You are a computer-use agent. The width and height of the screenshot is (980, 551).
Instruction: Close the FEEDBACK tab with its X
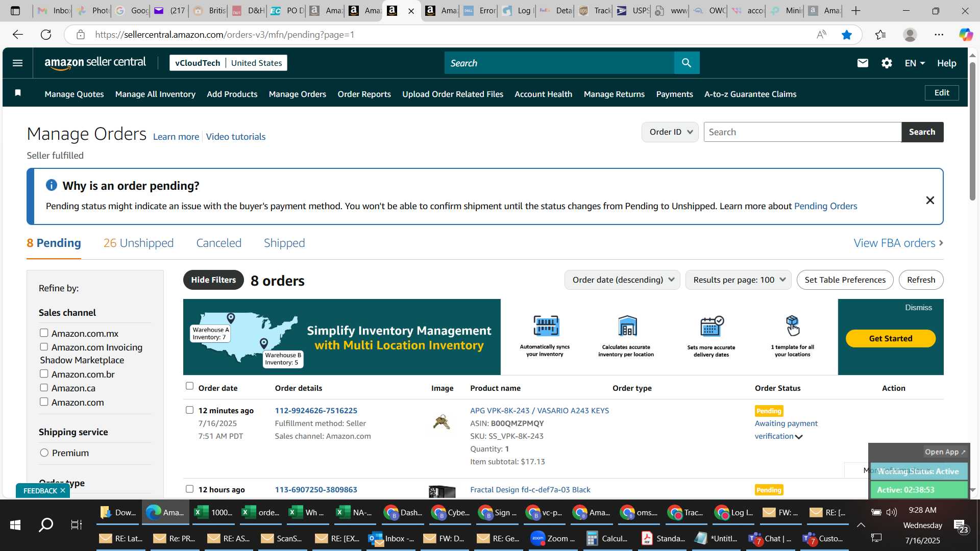pyautogui.click(x=63, y=490)
